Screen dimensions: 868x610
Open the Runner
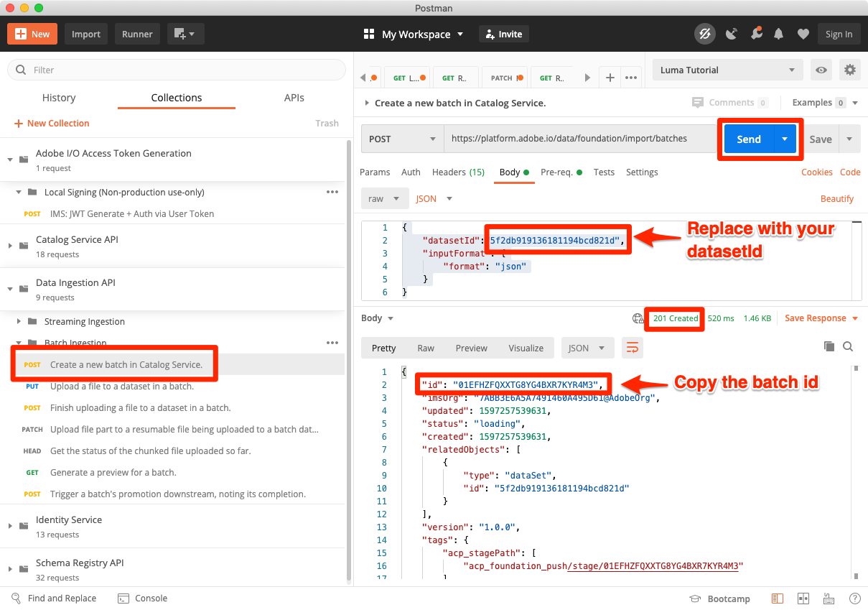click(137, 34)
